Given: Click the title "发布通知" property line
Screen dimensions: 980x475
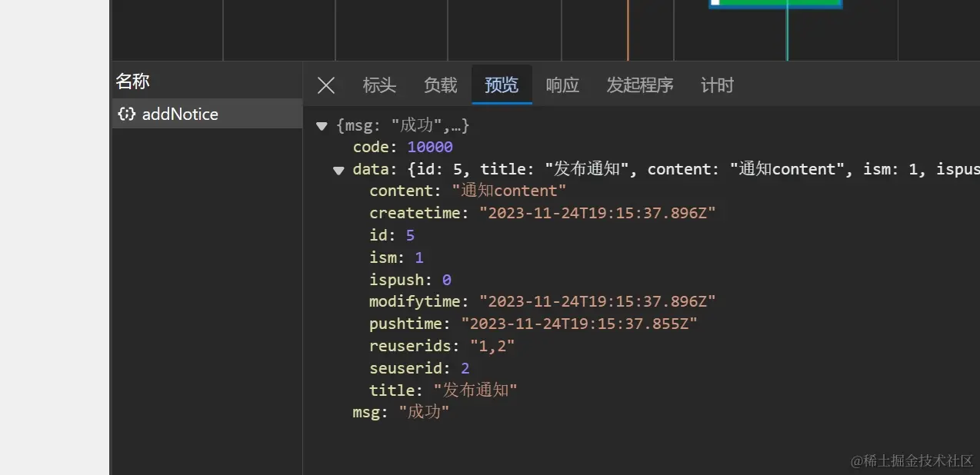Looking at the screenshot, I should point(443,390).
